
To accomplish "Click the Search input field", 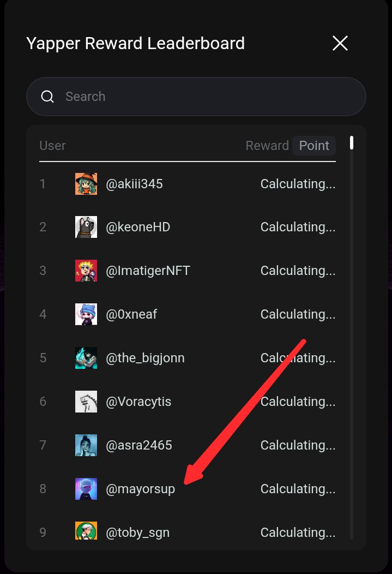I will (196, 97).
